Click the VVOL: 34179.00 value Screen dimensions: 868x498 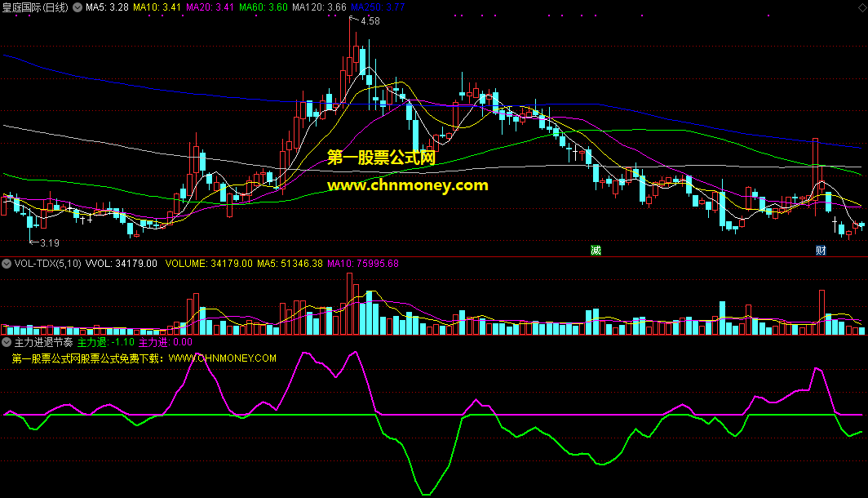[122, 264]
